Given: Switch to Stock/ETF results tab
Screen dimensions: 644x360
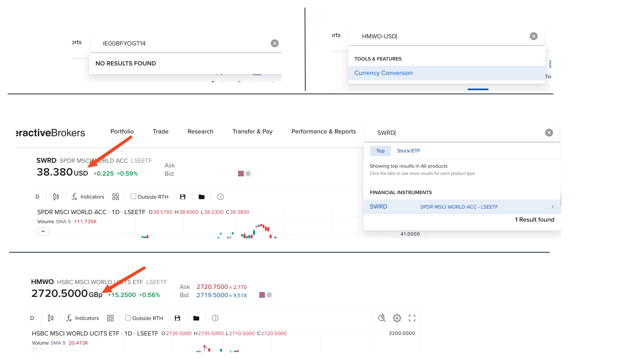Looking at the screenshot, I should (409, 151).
